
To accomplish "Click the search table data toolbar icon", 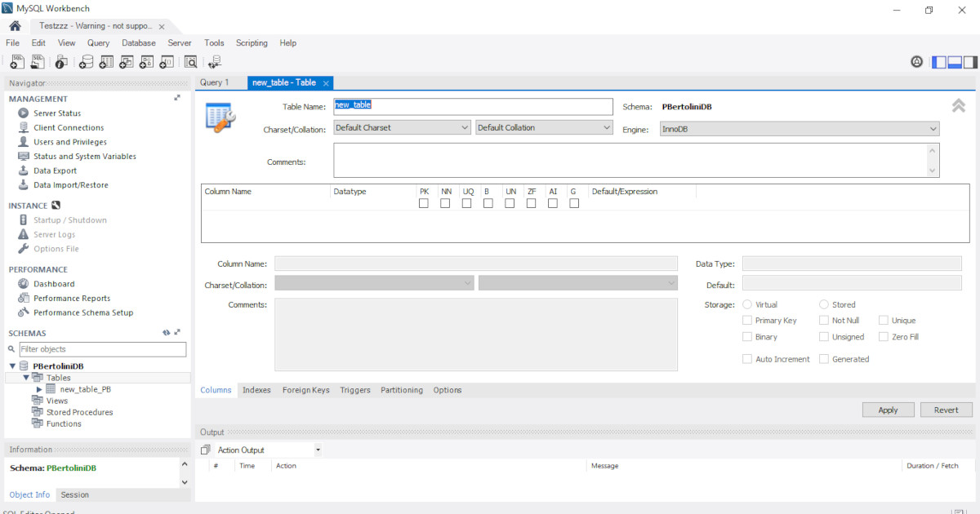I will point(190,61).
